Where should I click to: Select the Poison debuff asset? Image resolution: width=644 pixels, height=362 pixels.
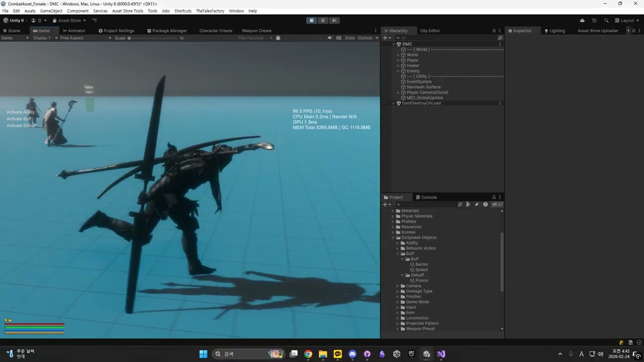[422, 281]
